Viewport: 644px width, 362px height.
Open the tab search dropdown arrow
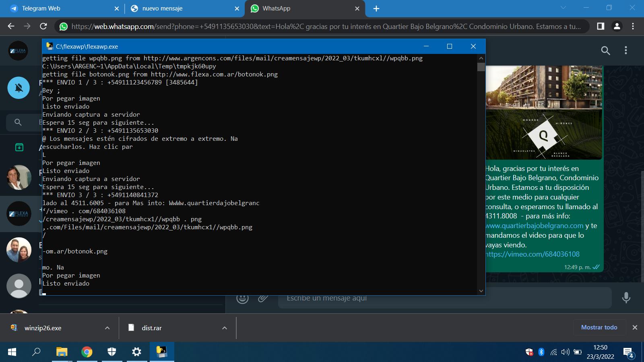[x=563, y=8]
